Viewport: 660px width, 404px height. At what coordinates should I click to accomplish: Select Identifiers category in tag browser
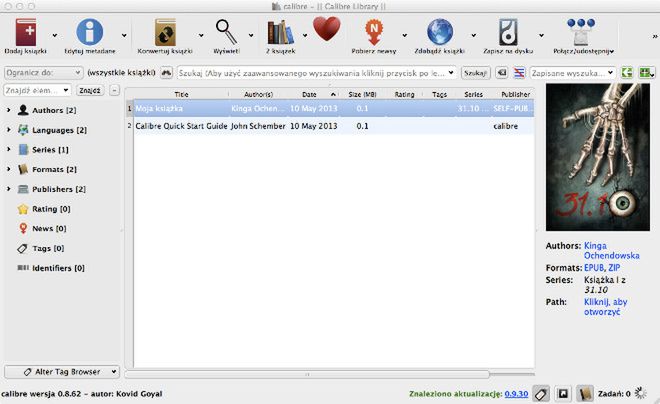[51, 268]
